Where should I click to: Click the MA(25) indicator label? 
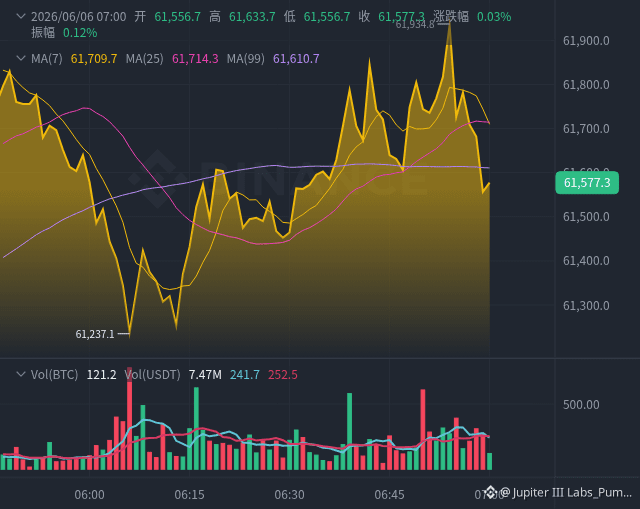[x=144, y=59]
